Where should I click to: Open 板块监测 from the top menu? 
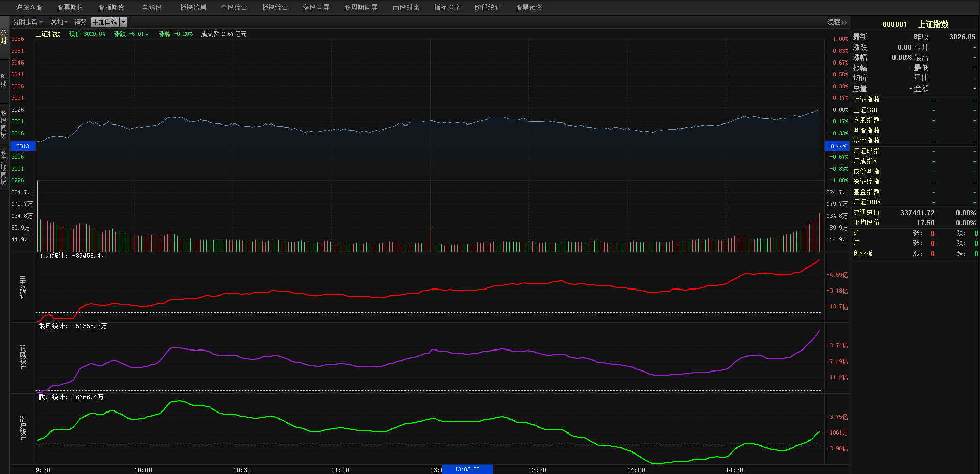[193, 7]
